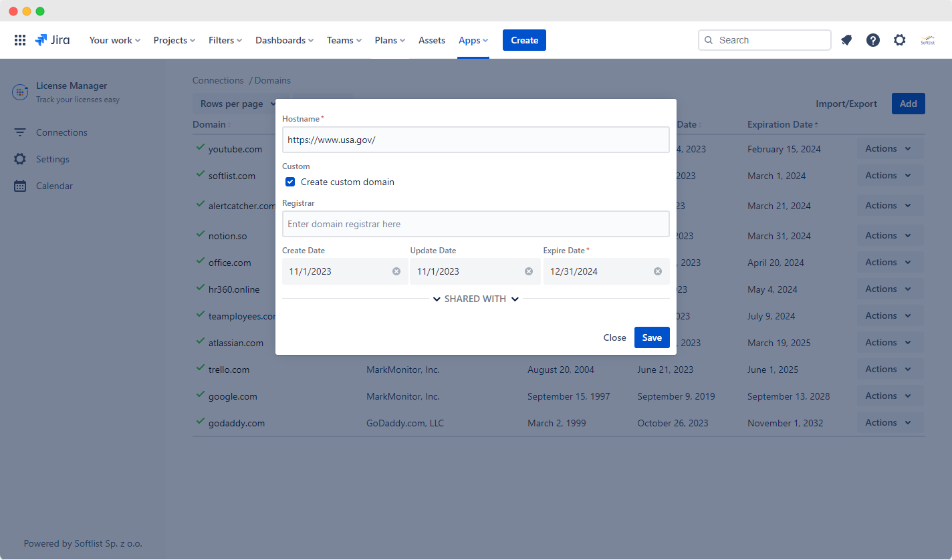This screenshot has height=560, width=952.
Task: Open Actions dropdown for google.com row
Action: (x=890, y=396)
